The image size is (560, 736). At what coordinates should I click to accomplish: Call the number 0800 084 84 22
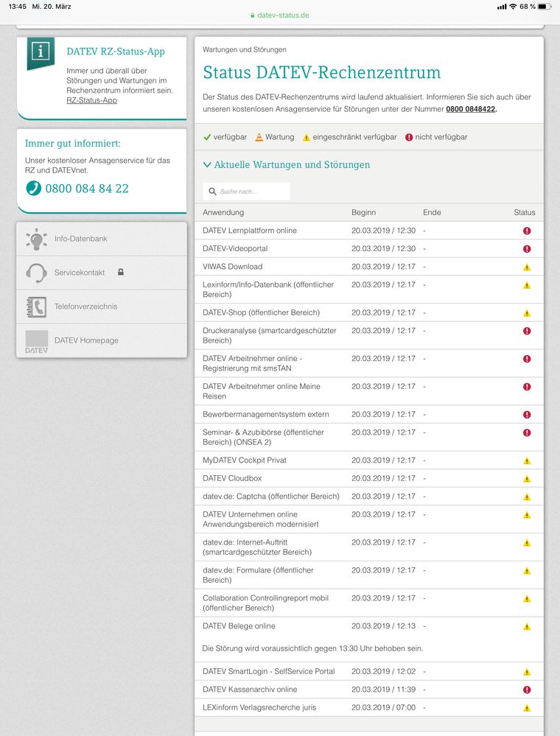87,189
